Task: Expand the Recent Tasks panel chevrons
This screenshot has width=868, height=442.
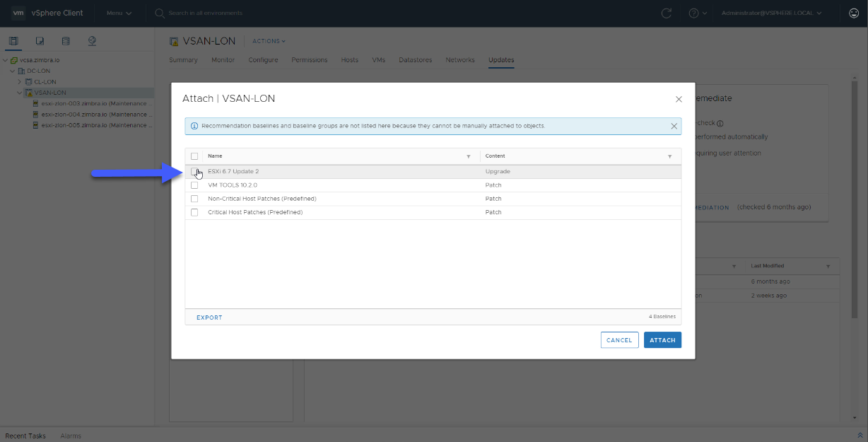Action: point(860,436)
